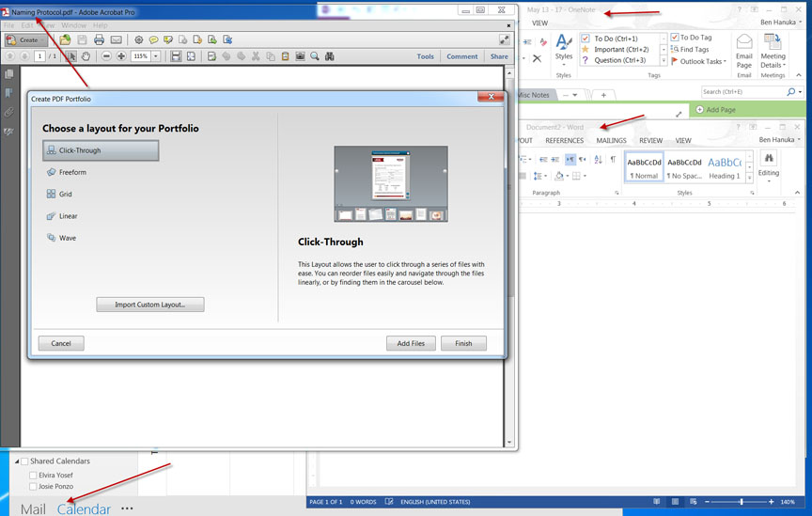The image size is (812, 516).
Task: Click the Acrobat fit-width scrolling icon
Action: [176, 56]
